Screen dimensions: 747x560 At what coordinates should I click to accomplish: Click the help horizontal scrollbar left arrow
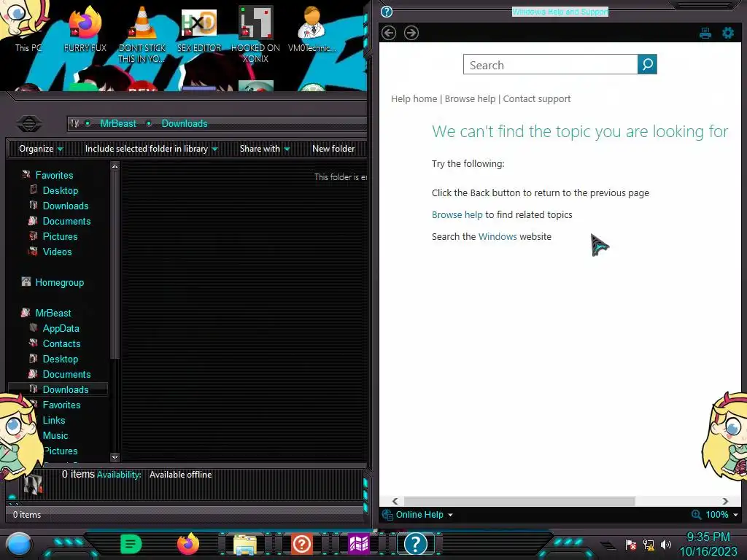pyautogui.click(x=395, y=501)
